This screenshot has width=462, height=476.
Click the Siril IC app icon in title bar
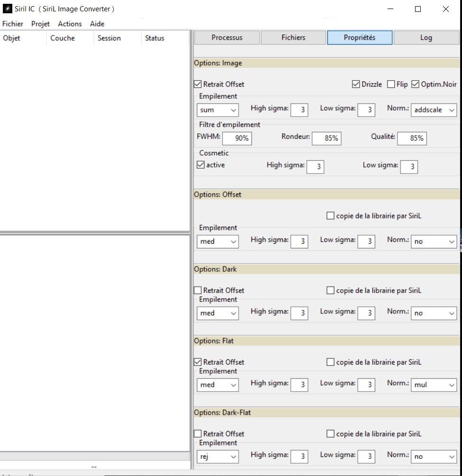click(x=7, y=9)
